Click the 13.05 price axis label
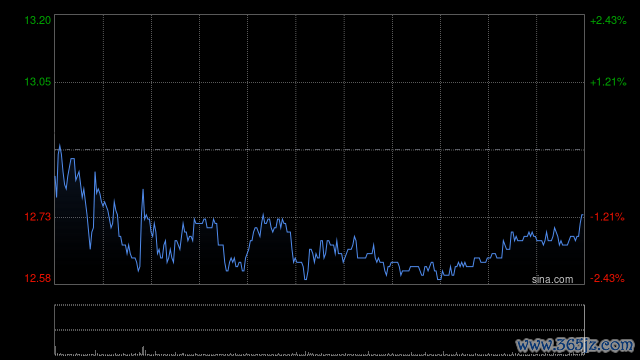 pos(38,82)
